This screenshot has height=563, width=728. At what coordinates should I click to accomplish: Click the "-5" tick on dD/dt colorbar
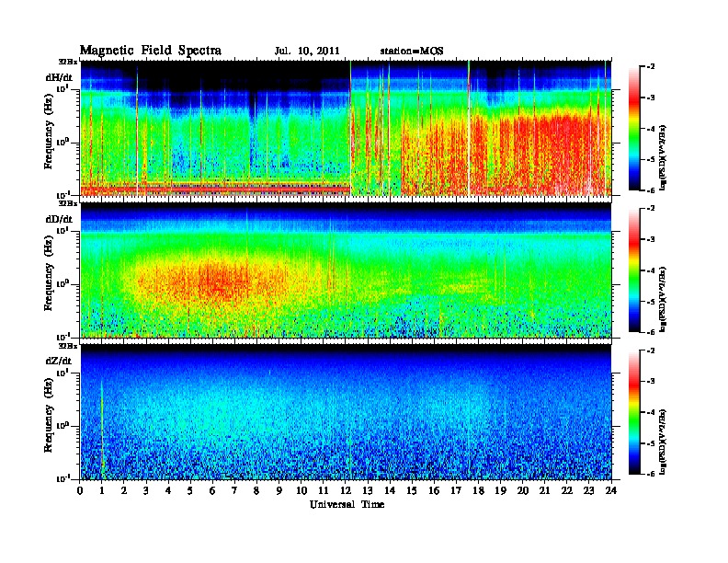pos(651,302)
